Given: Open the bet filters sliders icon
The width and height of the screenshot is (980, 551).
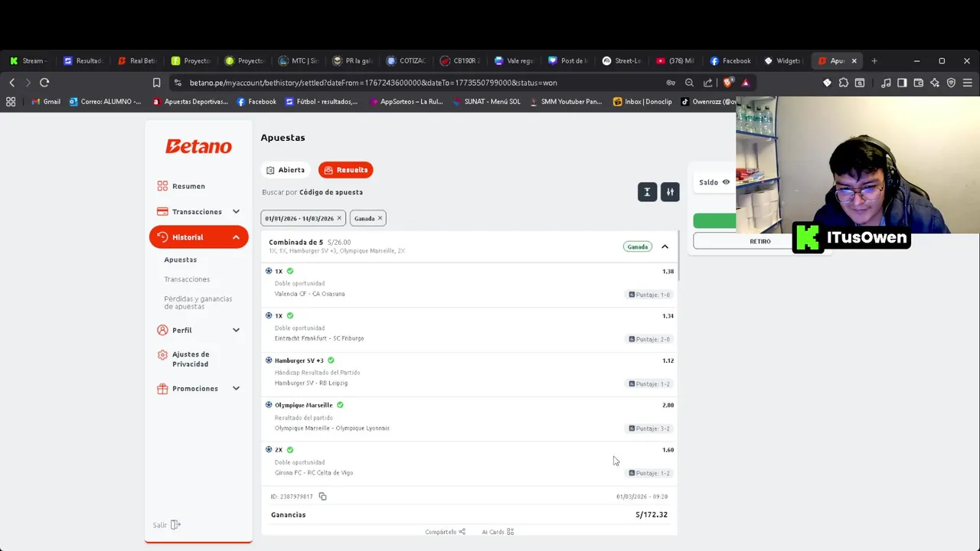Looking at the screenshot, I should pyautogui.click(x=670, y=192).
